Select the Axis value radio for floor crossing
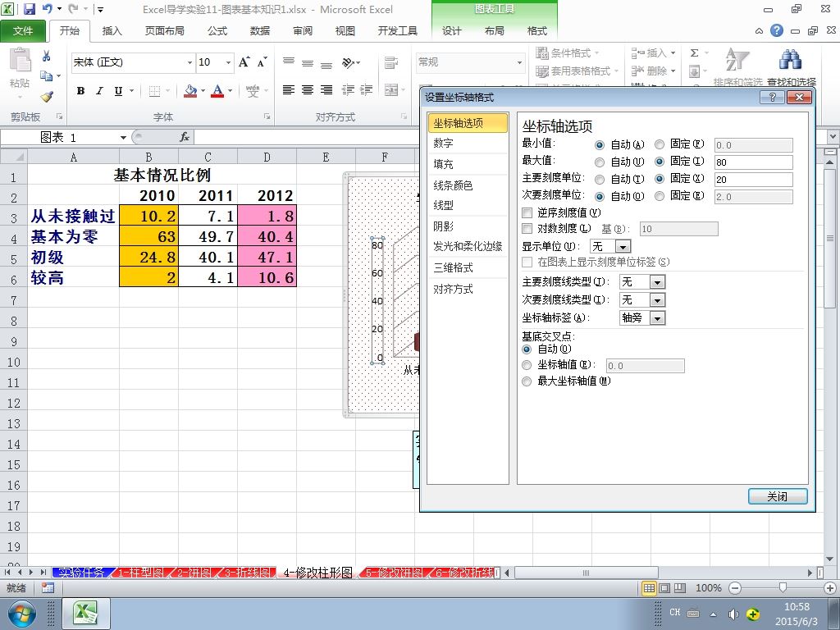The width and height of the screenshot is (840, 630). [527, 365]
